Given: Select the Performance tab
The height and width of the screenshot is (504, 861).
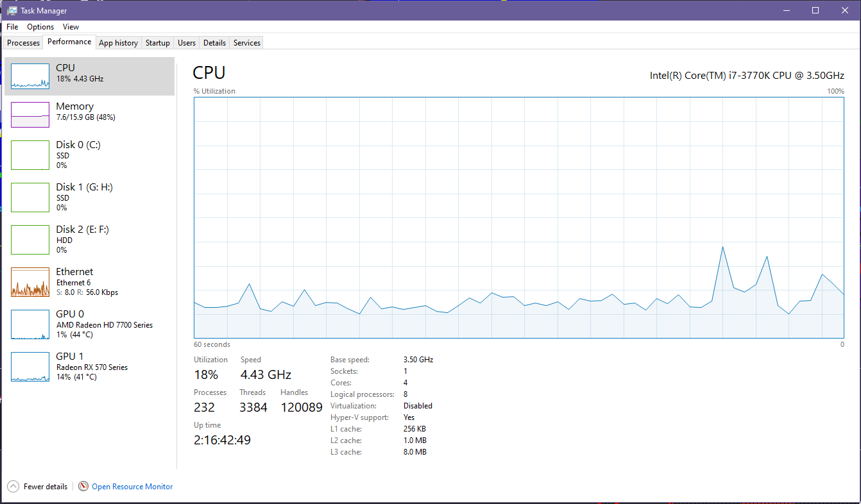Looking at the screenshot, I should [x=69, y=42].
